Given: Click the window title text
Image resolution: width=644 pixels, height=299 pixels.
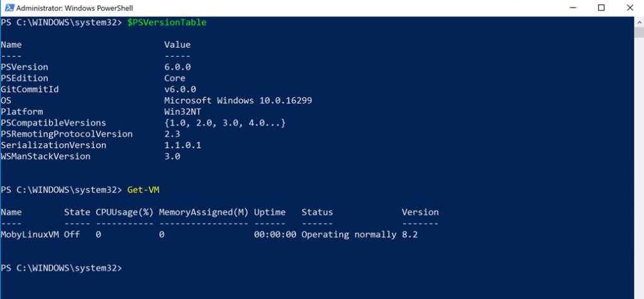Looking at the screenshot, I should (75, 8).
